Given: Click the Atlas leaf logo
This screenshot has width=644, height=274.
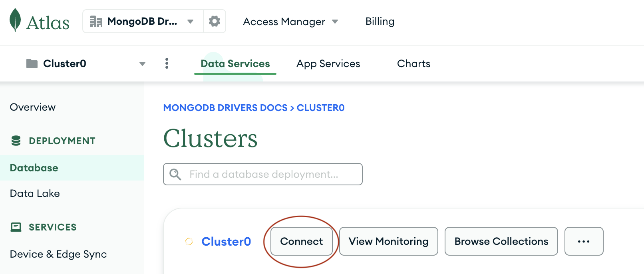Looking at the screenshot, I should (x=15, y=20).
